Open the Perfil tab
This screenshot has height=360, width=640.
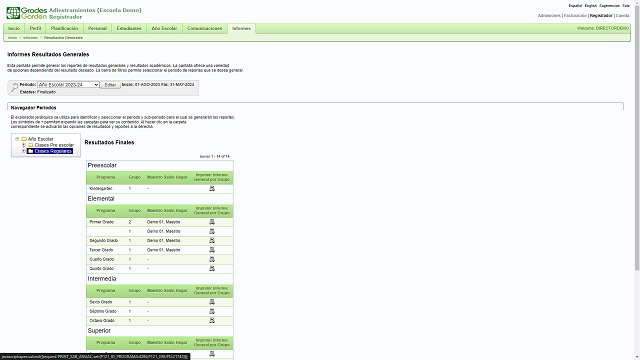35,29
